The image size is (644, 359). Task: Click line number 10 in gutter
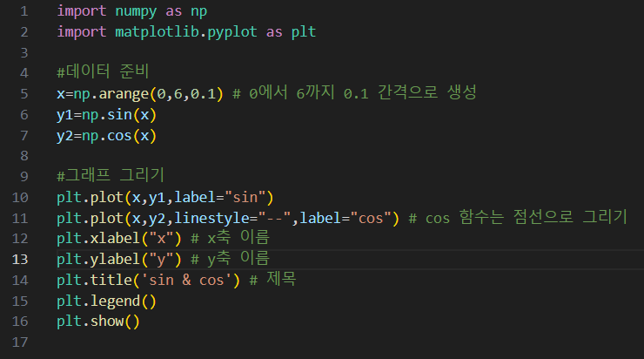[x=20, y=198]
